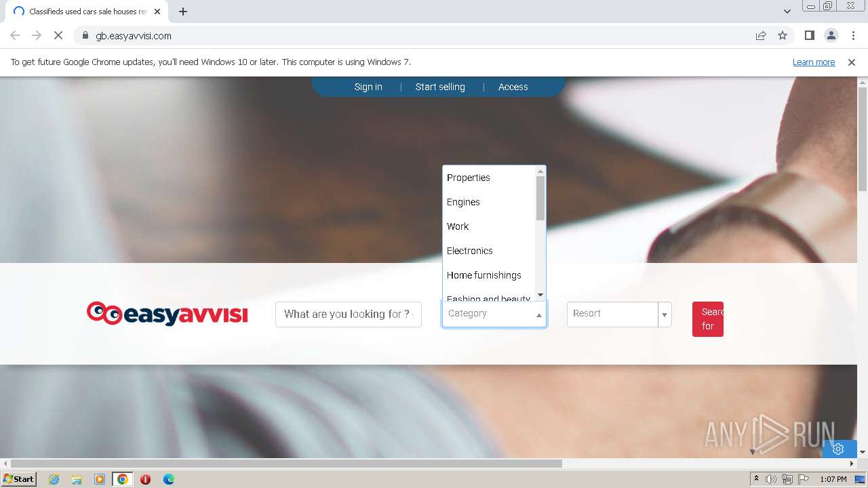Focus the What are you looking for field
Screen dimensions: 868x488
(x=349, y=314)
